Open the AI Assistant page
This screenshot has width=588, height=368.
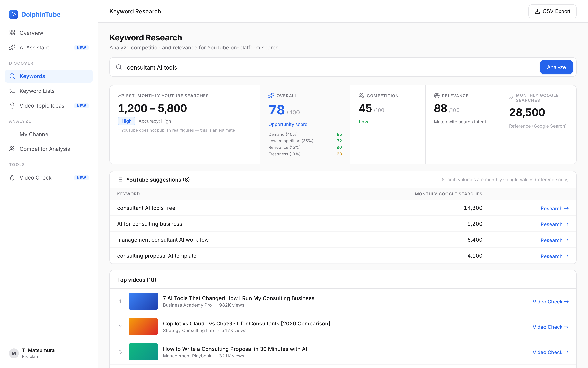pyautogui.click(x=49, y=47)
